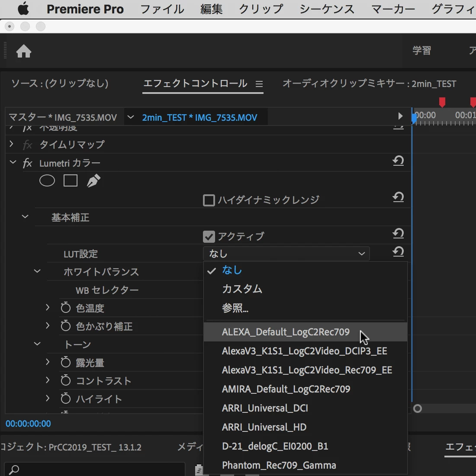Select the ellipse mask tool

pos(47,180)
